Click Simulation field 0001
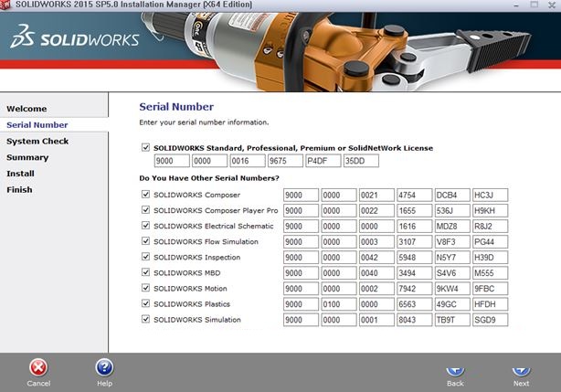The image size is (561, 392). tap(376, 320)
